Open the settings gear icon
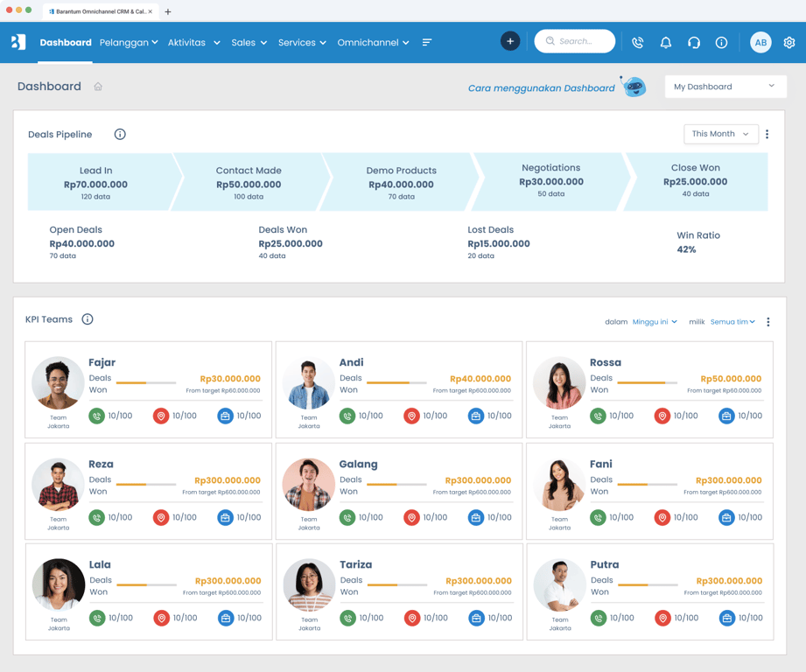 click(789, 43)
